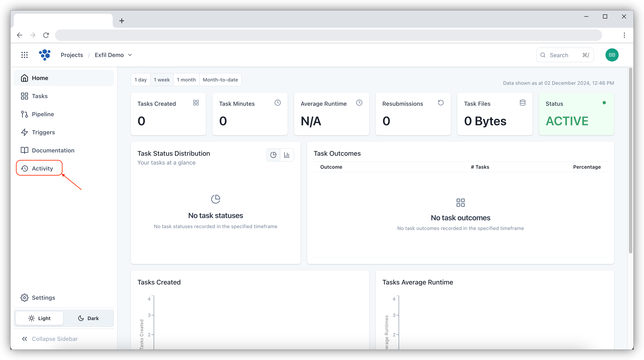Screen dimensions: 644x360
Task: Switch to pie chart view
Action: tap(273, 155)
